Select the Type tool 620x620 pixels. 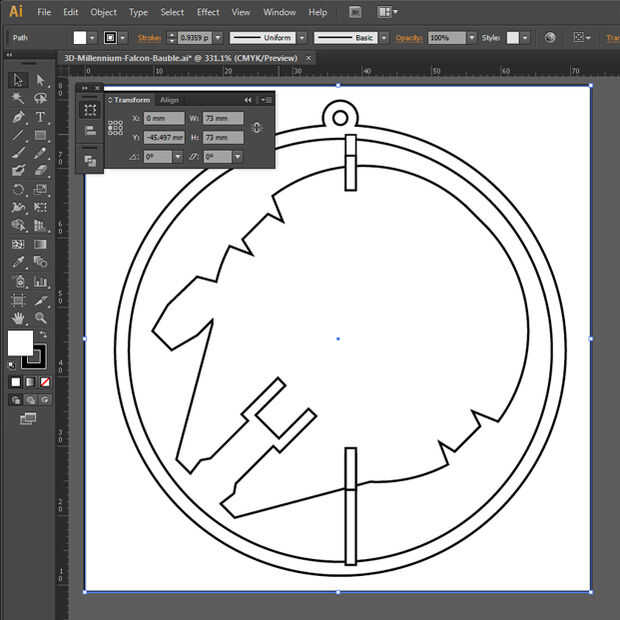click(x=40, y=117)
